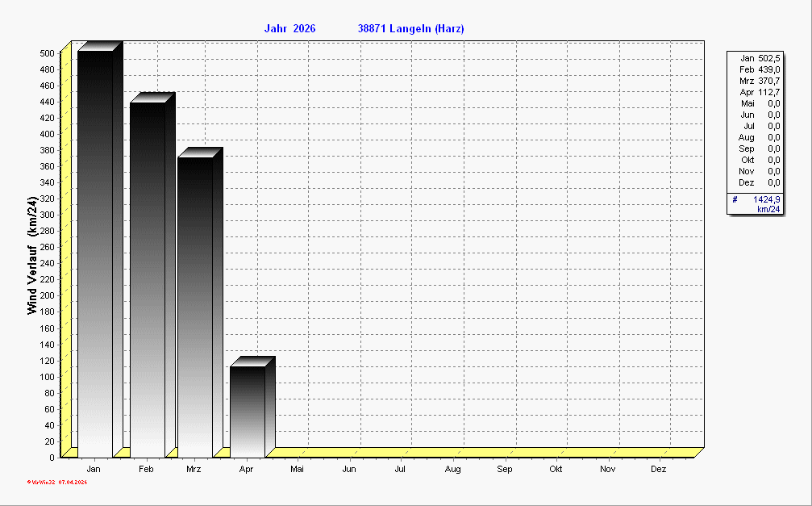This screenshot has height=506, width=812.
Task: Click the 'Wind Verlauf (km/24)' axis label
Action: click(31, 256)
